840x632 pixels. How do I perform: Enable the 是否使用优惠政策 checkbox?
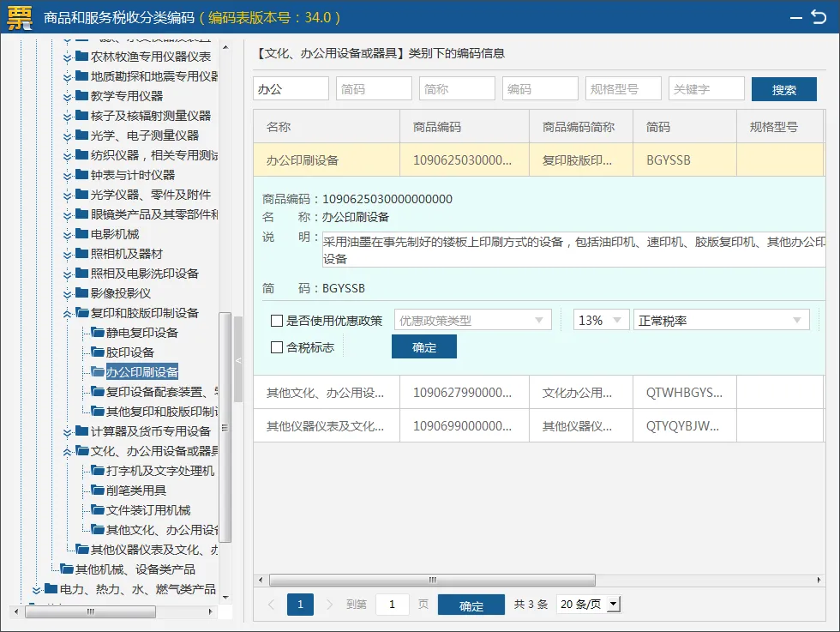tap(277, 321)
